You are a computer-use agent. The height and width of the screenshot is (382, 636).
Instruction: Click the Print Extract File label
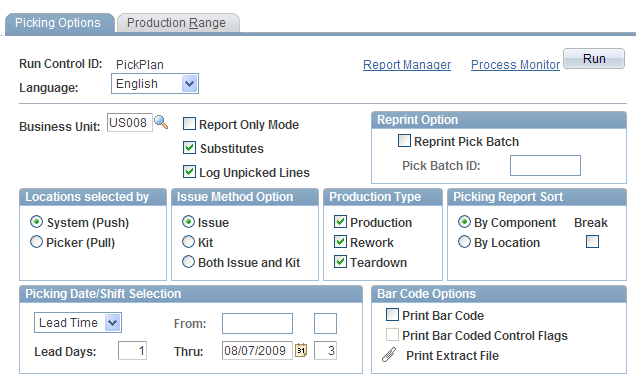coord(452,356)
